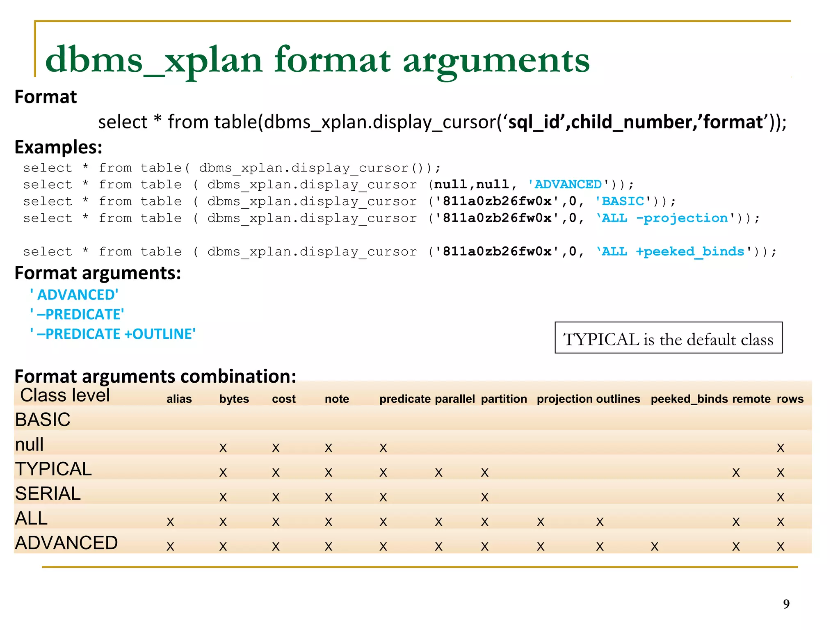Click the slide page number 9
The height and width of the screenshot is (630, 840).
(x=786, y=604)
